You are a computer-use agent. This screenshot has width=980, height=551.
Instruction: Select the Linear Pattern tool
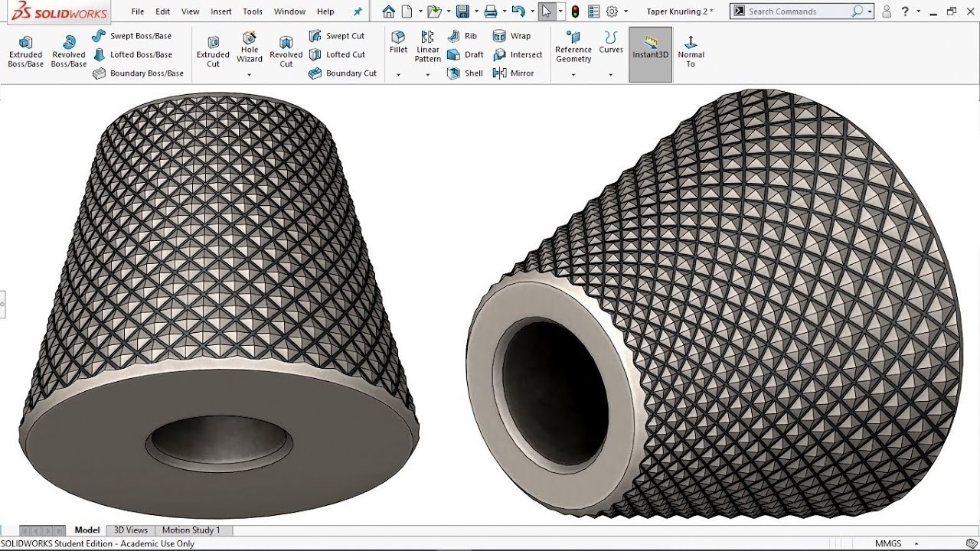(x=428, y=47)
